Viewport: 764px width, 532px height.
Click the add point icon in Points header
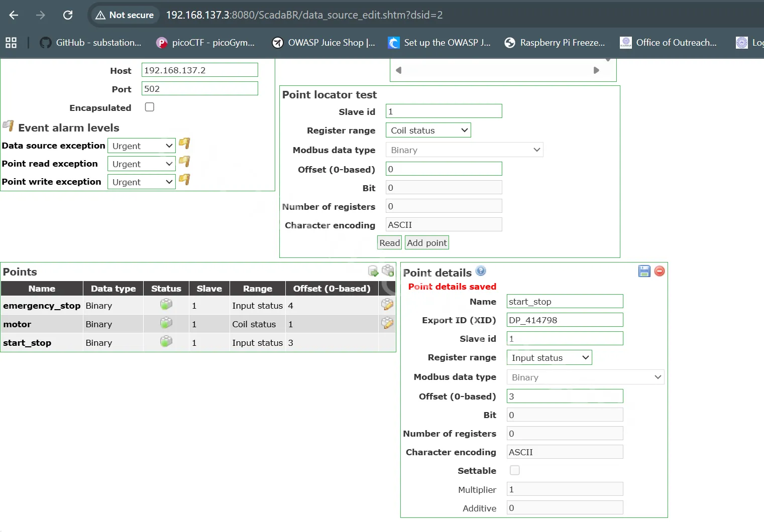coord(388,271)
